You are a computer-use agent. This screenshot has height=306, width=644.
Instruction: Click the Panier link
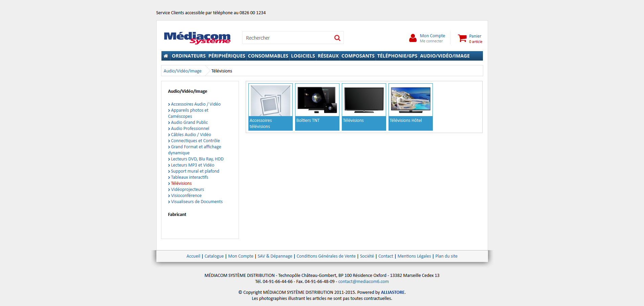[475, 36]
